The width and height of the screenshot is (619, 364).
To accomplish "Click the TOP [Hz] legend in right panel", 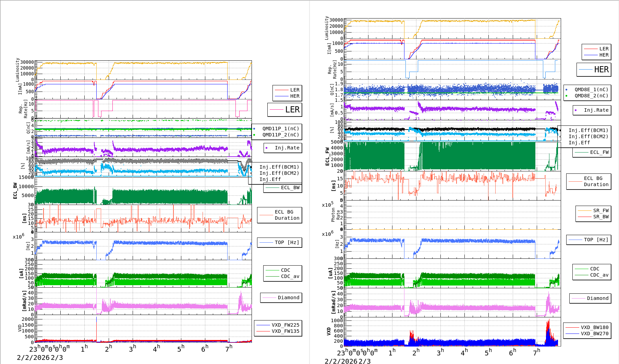I will coord(588,240).
